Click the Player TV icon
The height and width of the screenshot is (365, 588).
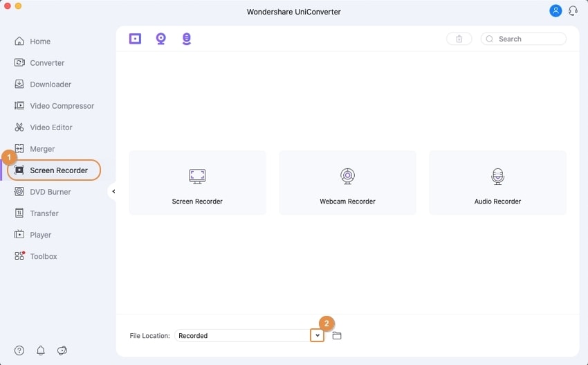point(19,234)
